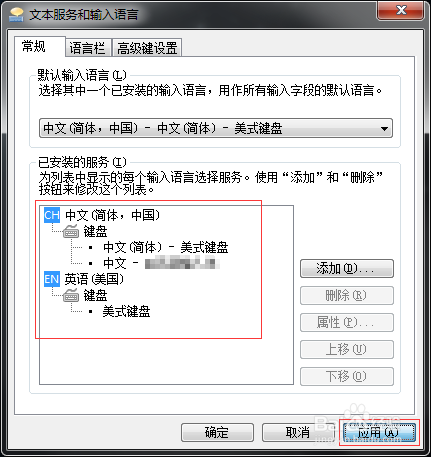Image resolution: width=431 pixels, height=457 pixels.
Task: Click the default input language combo box
Action: [x=216, y=128]
